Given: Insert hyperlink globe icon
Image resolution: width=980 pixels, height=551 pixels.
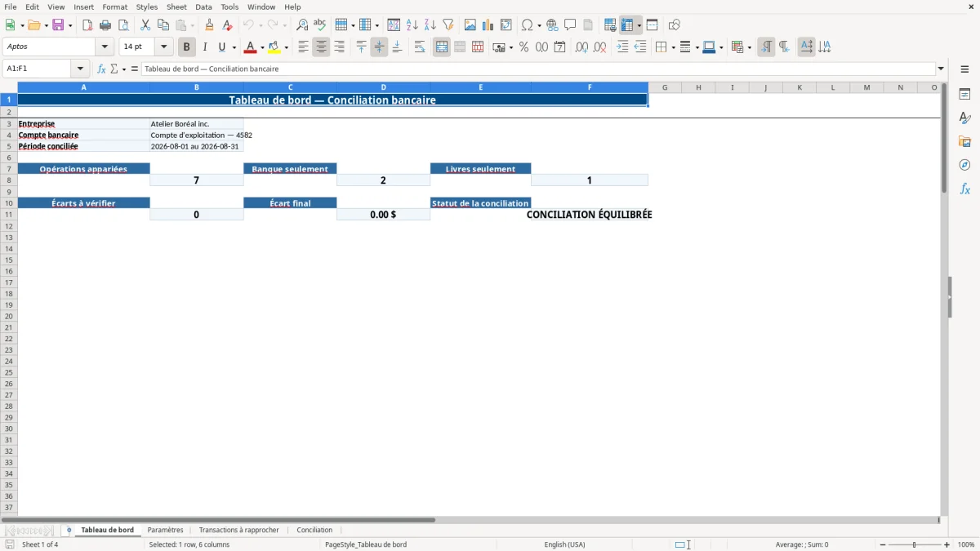Looking at the screenshot, I should (552, 25).
